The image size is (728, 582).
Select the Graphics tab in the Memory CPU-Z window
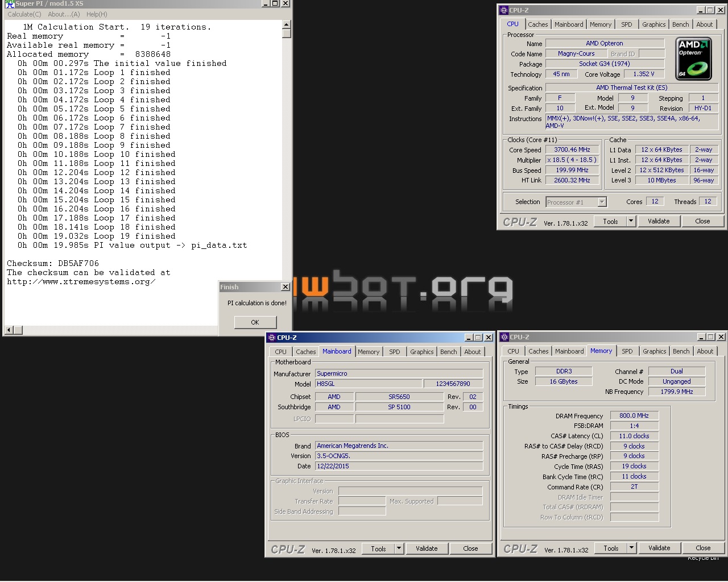pyautogui.click(x=654, y=351)
